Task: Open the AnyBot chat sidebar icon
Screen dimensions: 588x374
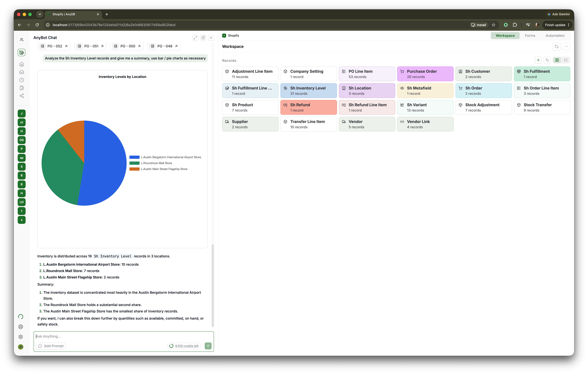Action: click(x=22, y=52)
